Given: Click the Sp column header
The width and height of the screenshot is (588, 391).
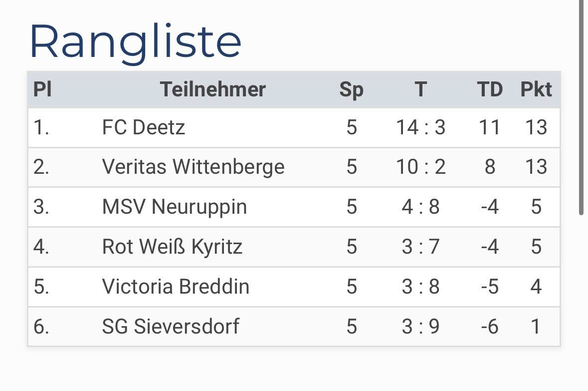Looking at the screenshot, I should pyautogui.click(x=352, y=90).
